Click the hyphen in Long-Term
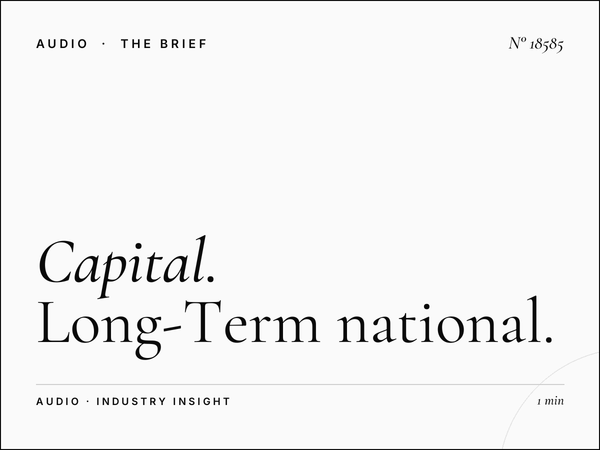Image resolution: width=600 pixels, height=450 pixels. [174, 326]
